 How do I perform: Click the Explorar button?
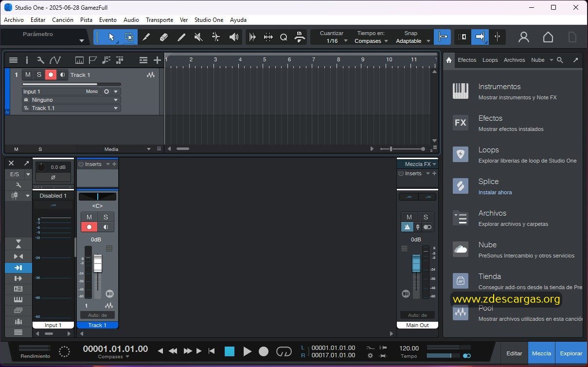(x=571, y=353)
